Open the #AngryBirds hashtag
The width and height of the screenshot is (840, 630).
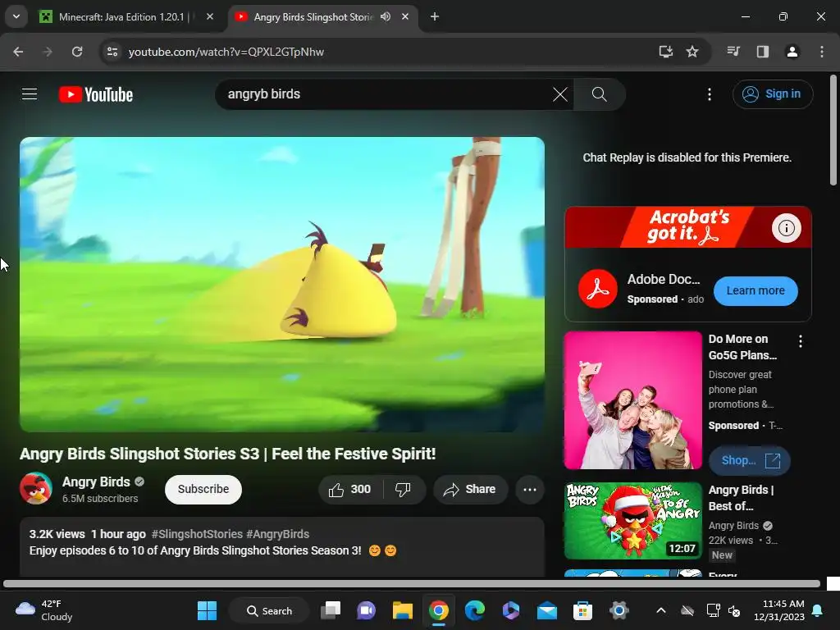pos(277,534)
